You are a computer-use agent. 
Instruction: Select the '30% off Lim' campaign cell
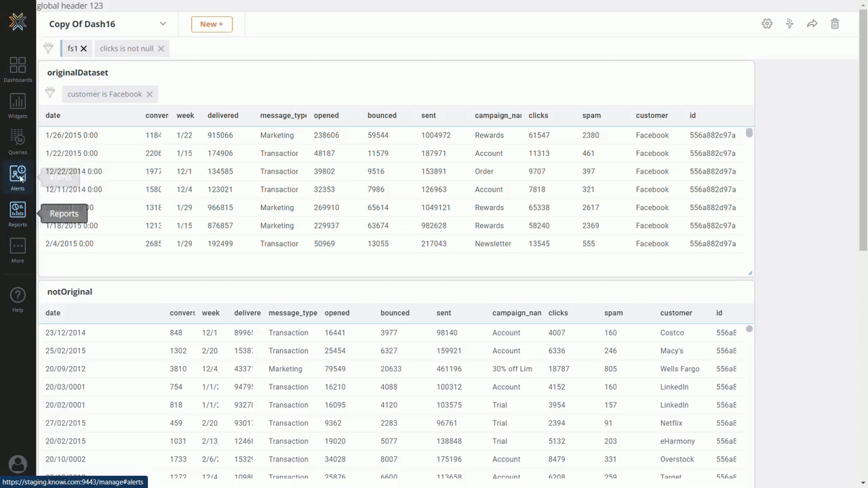pyautogui.click(x=512, y=369)
